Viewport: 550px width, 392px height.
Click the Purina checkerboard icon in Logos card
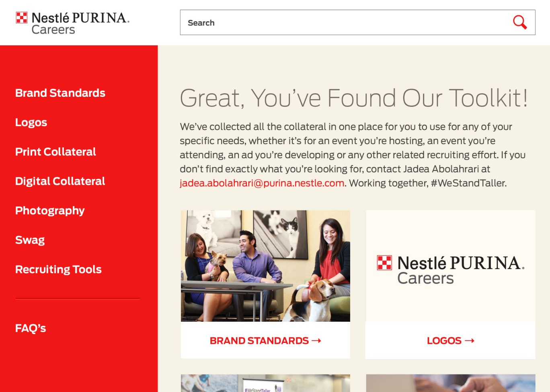click(384, 263)
